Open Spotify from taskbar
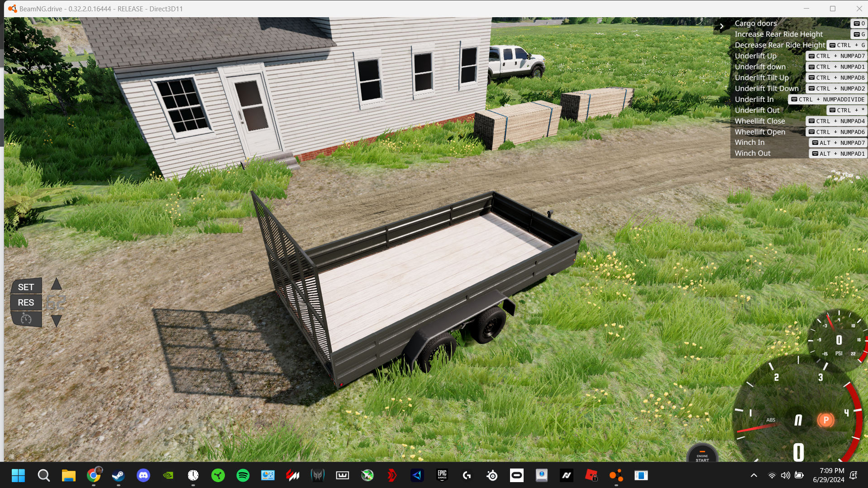This screenshot has height=488, width=868. 243,475
